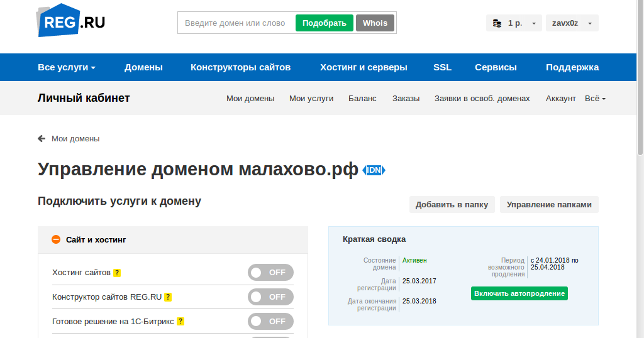644x338 pixels.
Task: Click the Включить автопродление button
Action: [x=519, y=293]
